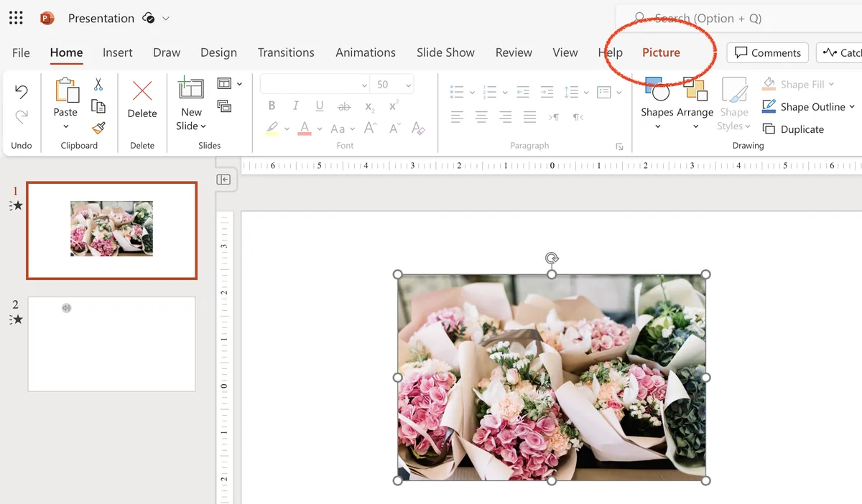Click the Shape Outline button
The height and width of the screenshot is (504, 862).
point(809,107)
